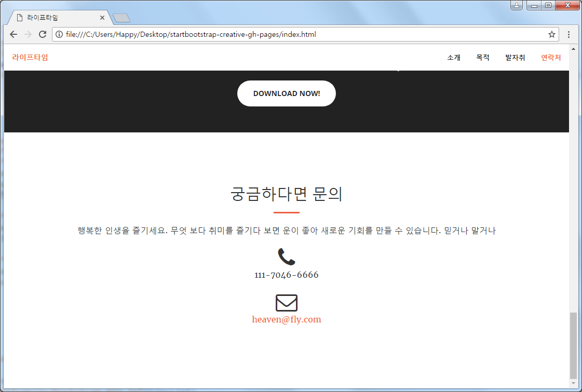Open Chrome three-dot menu
Image resolution: width=582 pixels, height=392 pixels.
[569, 34]
